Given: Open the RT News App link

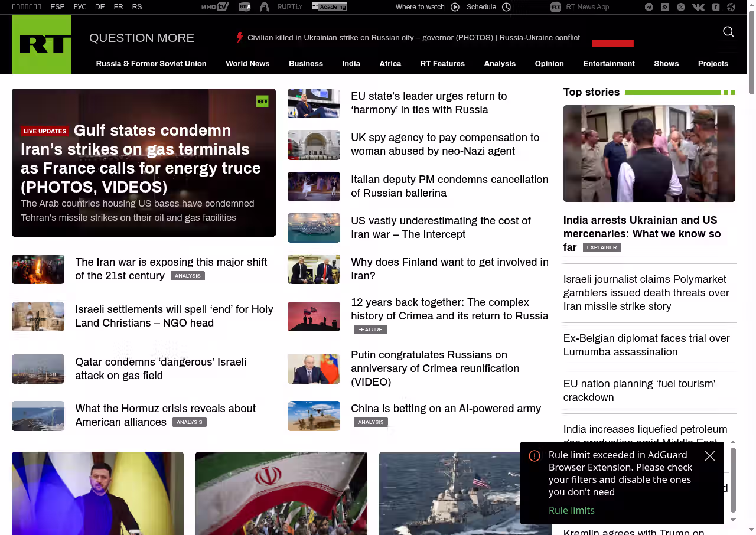Looking at the screenshot, I should pyautogui.click(x=586, y=7).
